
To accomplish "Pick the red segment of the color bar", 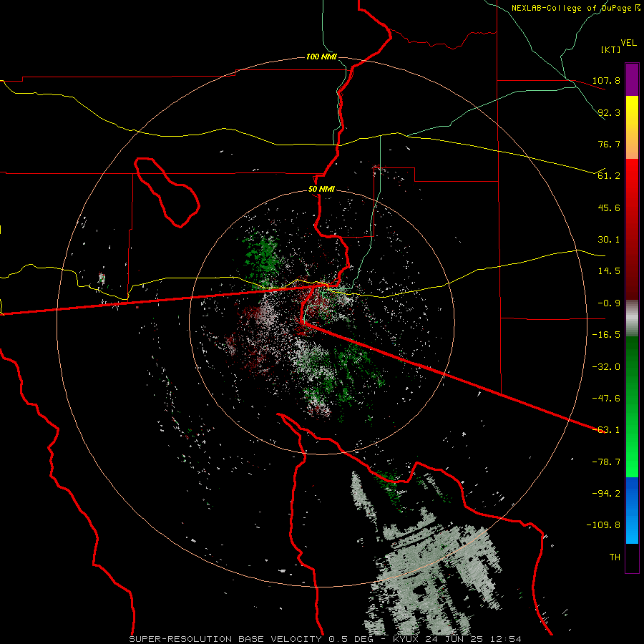I will tap(632, 229).
